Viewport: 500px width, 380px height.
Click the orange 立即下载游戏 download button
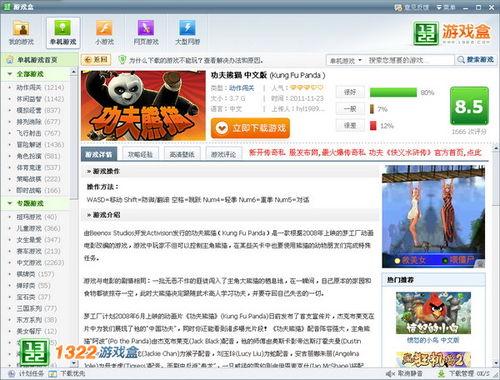pyautogui.click(x=250, y=128)
